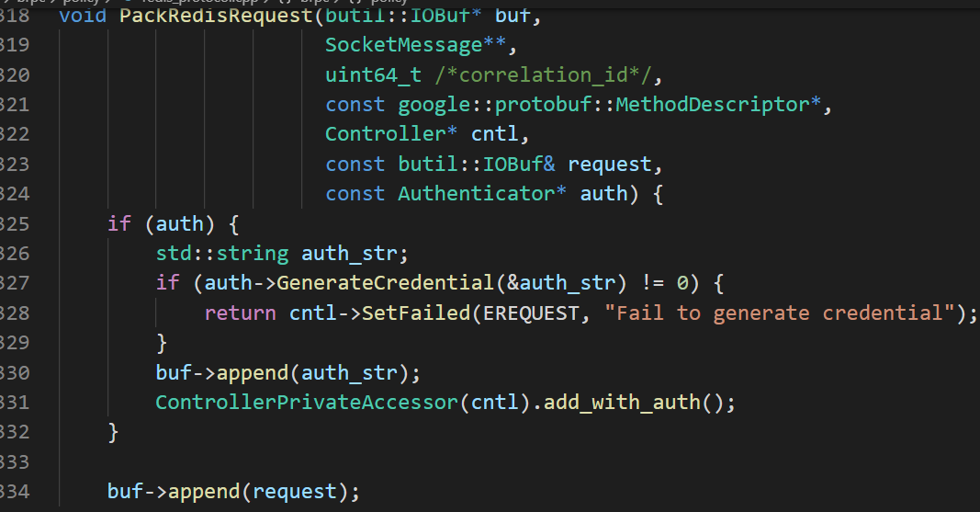Click the return keyword

240,313
